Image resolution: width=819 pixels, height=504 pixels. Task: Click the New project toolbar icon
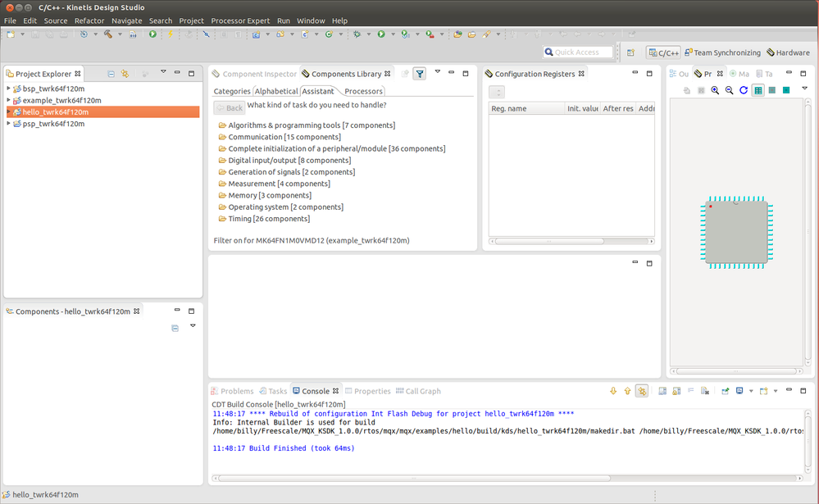click(11, 34)
